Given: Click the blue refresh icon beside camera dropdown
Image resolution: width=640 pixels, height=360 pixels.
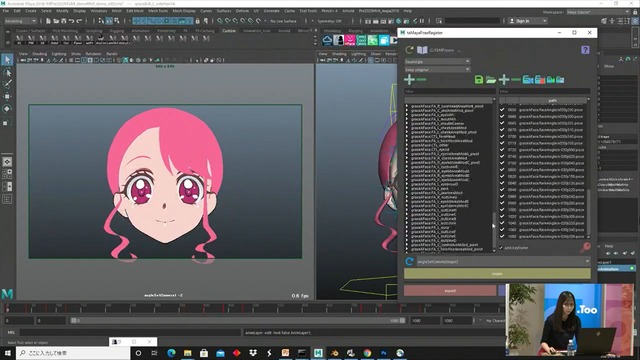Looking at the screenshot, I should 409,261.
